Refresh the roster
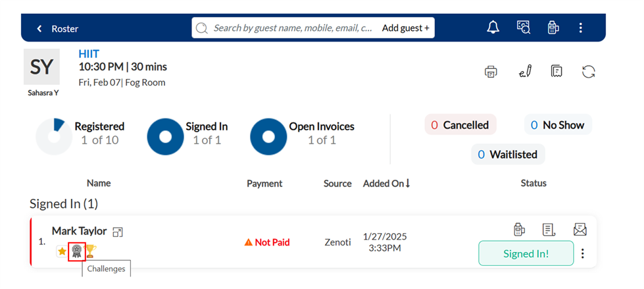This screenshot has width=644, height=289. tap(589, 72)
